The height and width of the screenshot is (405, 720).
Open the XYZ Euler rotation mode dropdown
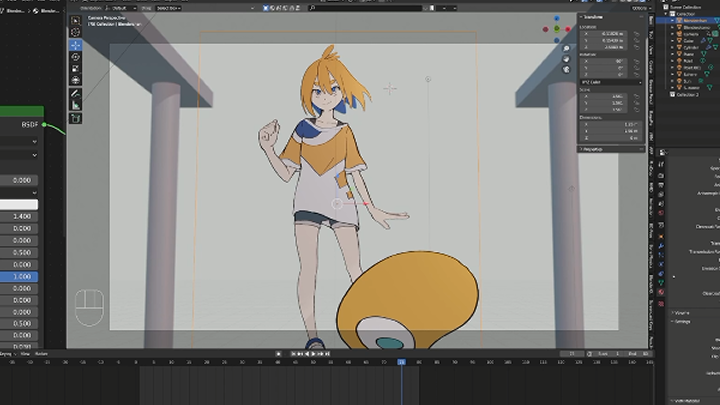coord(611,82)
